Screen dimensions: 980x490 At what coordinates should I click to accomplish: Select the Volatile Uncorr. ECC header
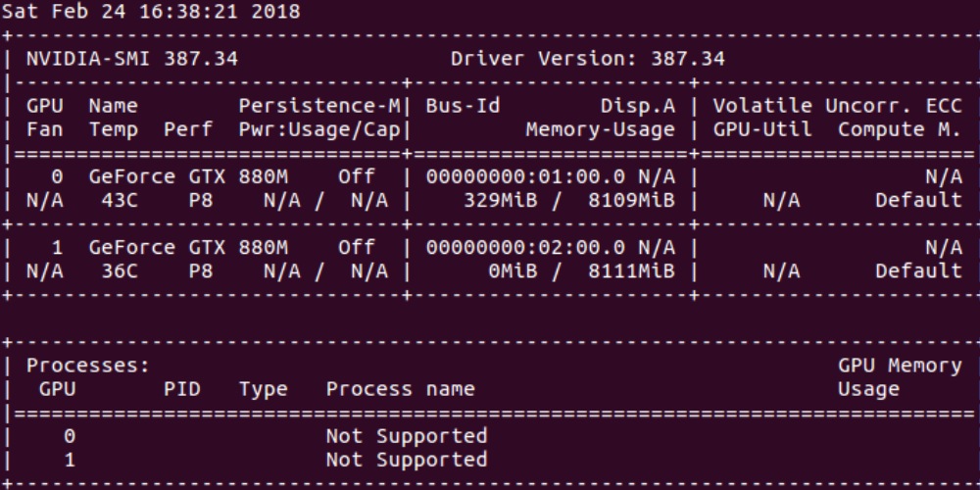point(837,106)
